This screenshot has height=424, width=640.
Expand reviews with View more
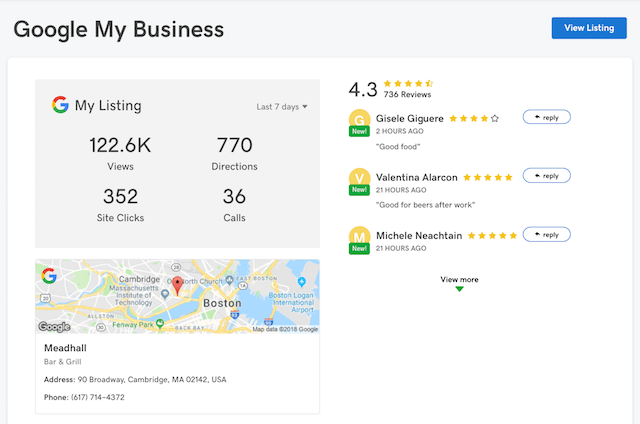coord(459,280)
